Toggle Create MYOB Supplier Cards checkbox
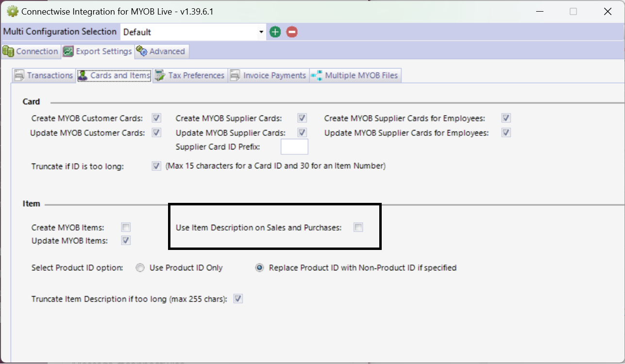The image size is (625, 364). 302,118
